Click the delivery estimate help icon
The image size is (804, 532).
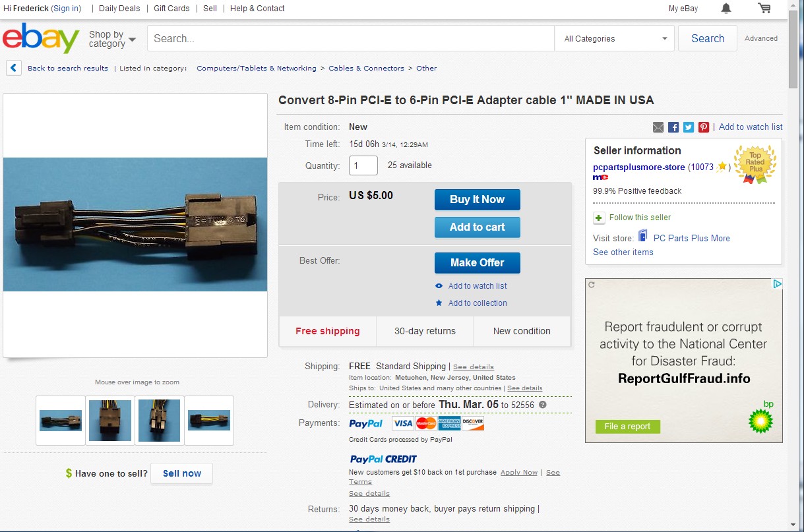click(x=543, y=405)
